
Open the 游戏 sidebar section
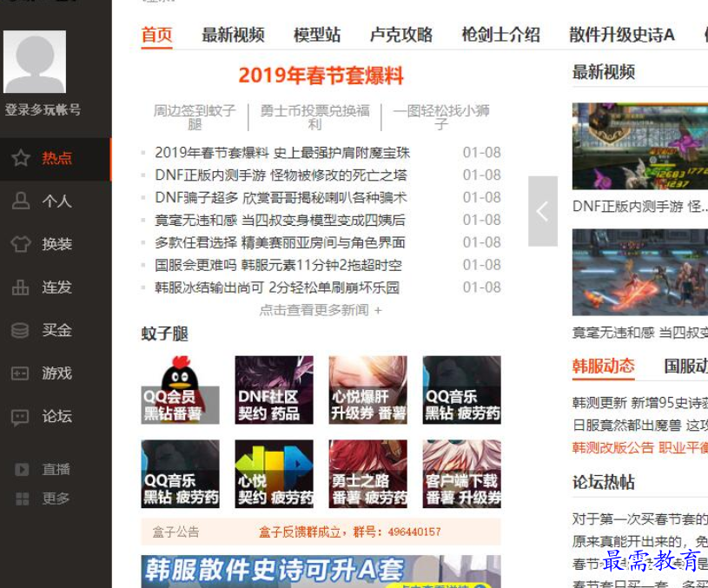(55, 373)
